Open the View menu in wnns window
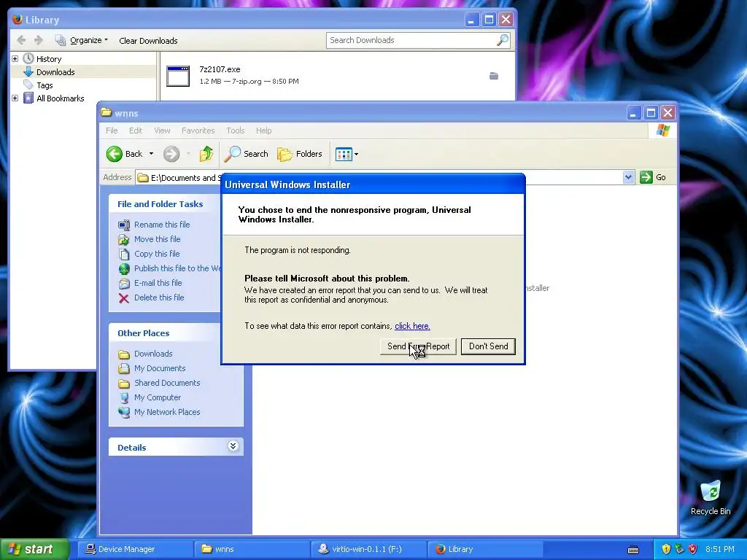Viewport: 747px width, 560px height. pyautogui.click(x=162, y=131)
